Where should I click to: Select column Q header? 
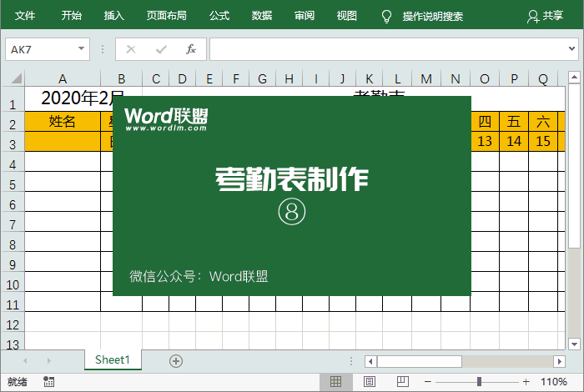tap(543, 79)
